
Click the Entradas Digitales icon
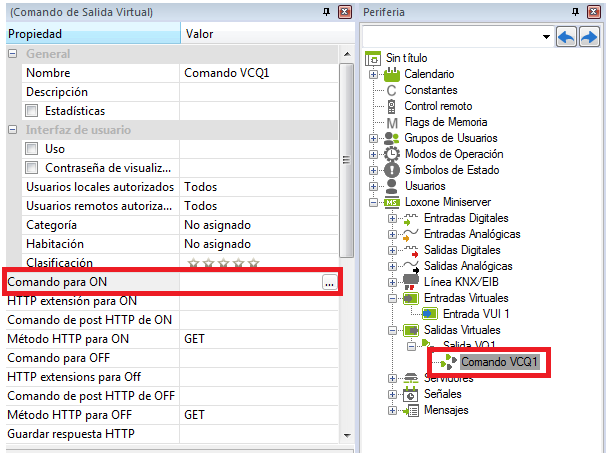pyautogui.click(x=410, y=219)
